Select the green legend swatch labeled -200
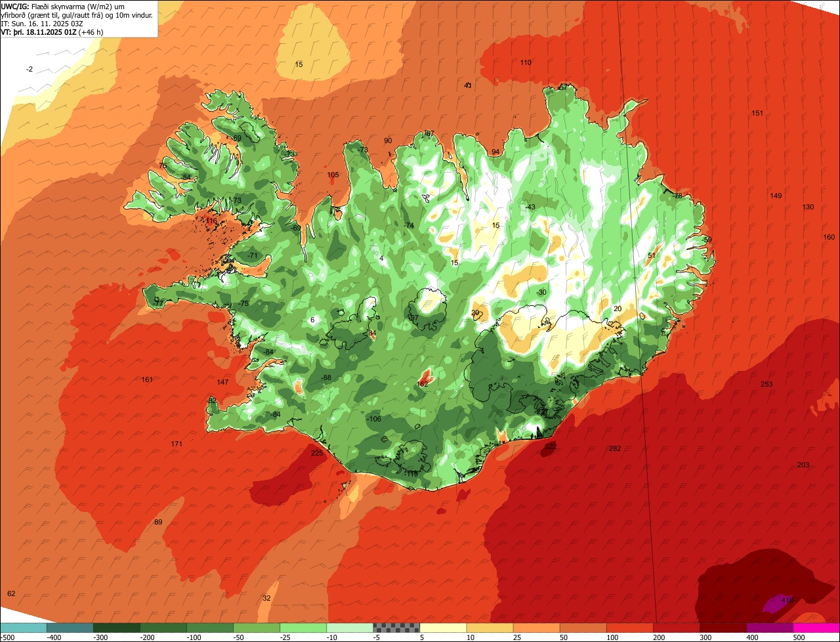Image resolution: width=840 pixels, height=642 pixels. [163, 628]
